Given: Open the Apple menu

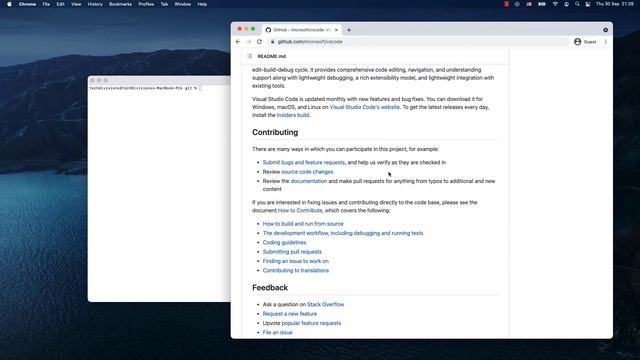Looking at the screenshot, I should (9, 4).
